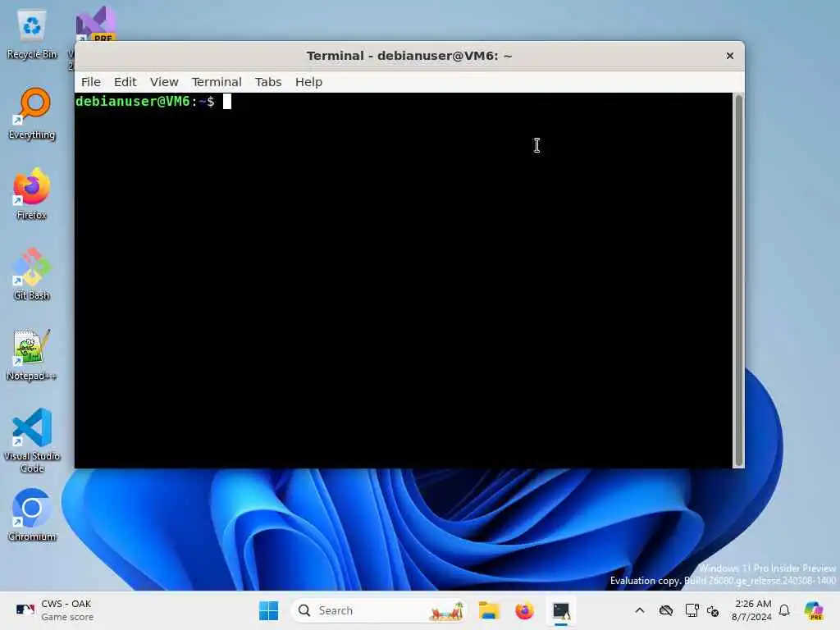
Task: Open the Copilot Preview taskbar icon
Action: click(814, 610)
